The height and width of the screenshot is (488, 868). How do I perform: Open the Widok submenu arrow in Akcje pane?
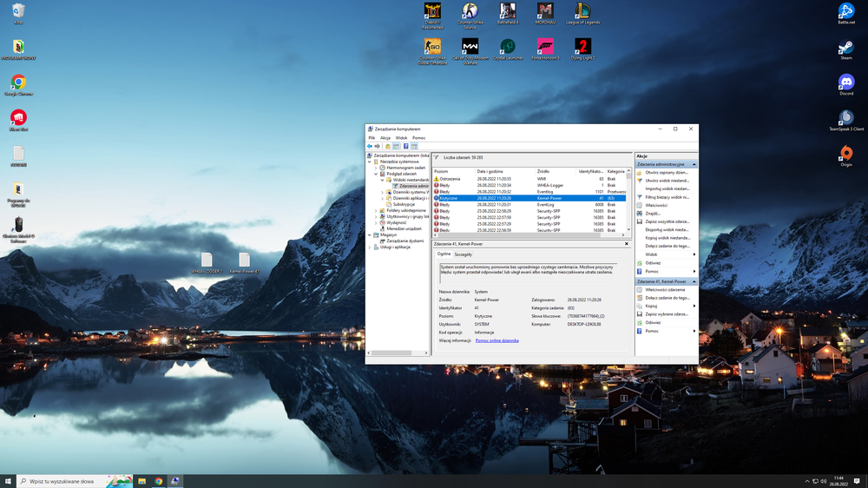pyautogui.click(x=694, y=254)
